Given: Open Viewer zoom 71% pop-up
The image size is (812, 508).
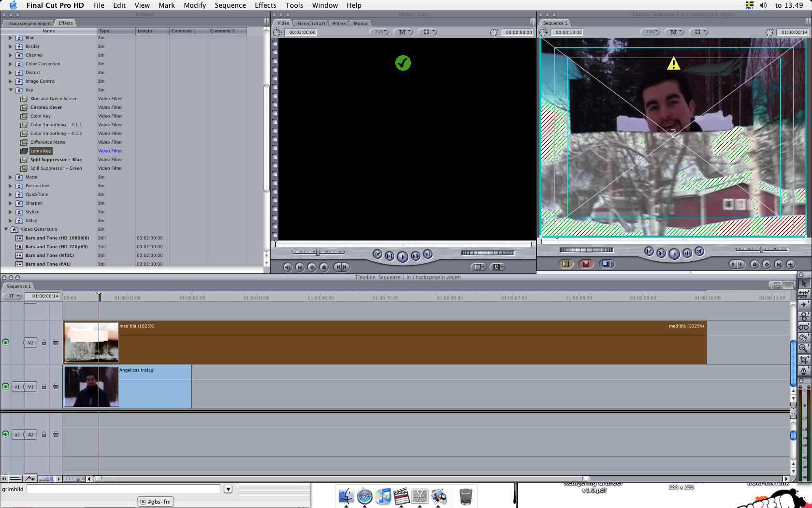Looking at the screenshot, I should [x=379, y=32].
